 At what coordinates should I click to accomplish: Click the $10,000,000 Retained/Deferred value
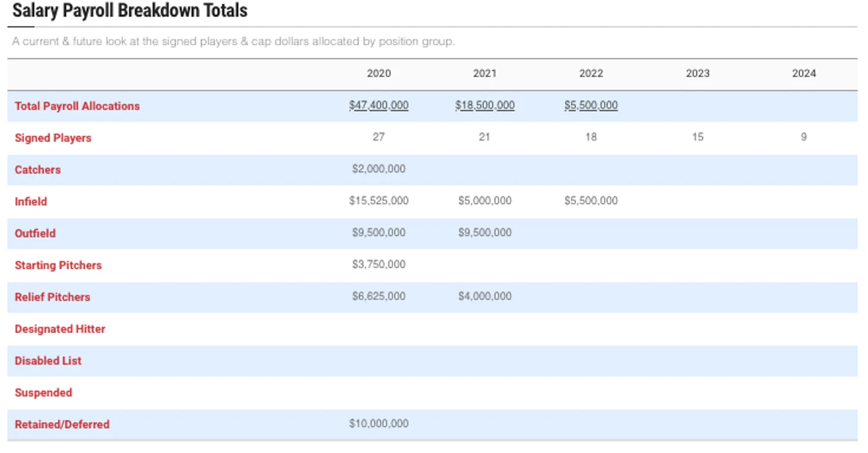click(x=379, y=423)
